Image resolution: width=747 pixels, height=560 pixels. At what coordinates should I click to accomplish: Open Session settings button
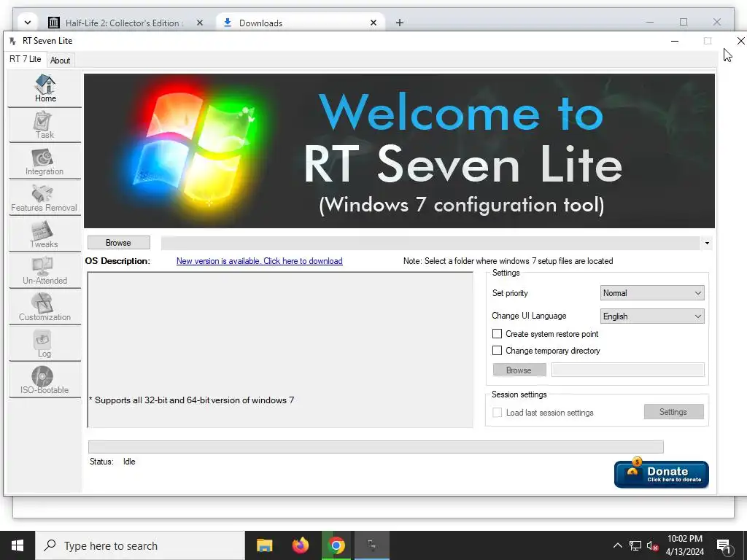click(673, 412)
